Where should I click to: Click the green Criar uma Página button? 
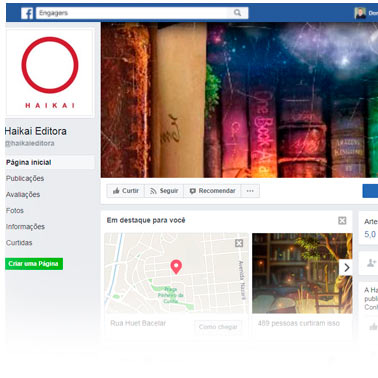click(x=34, y=264)
